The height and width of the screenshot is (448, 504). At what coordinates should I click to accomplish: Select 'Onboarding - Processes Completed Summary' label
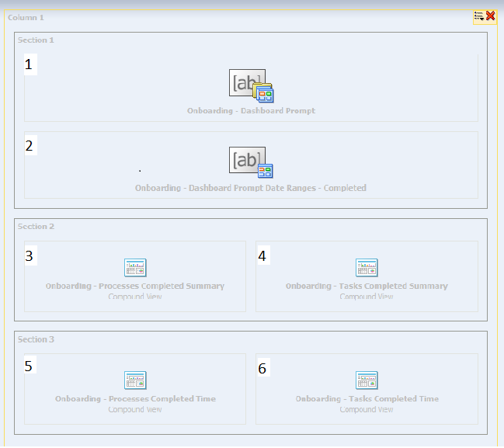(135, 286)
